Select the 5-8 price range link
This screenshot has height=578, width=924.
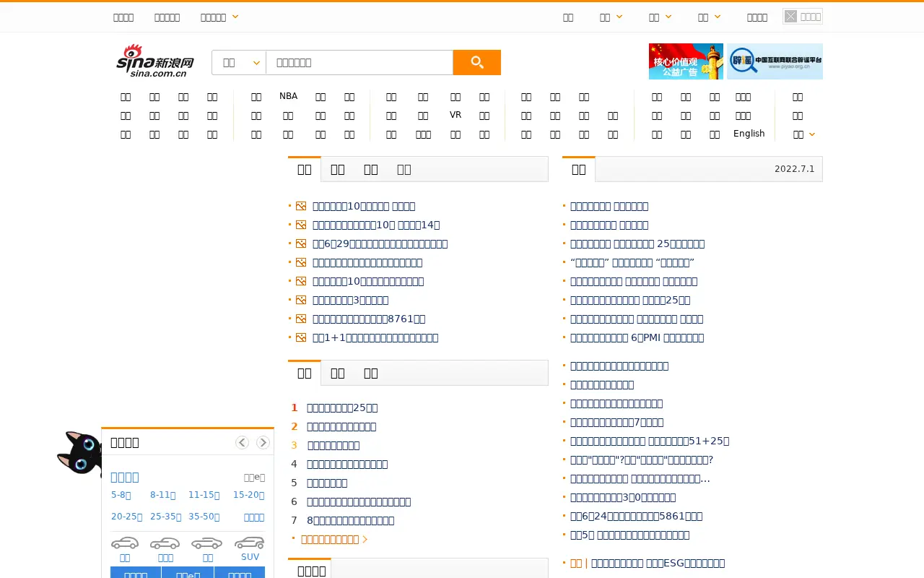click(x=121, y=495)
